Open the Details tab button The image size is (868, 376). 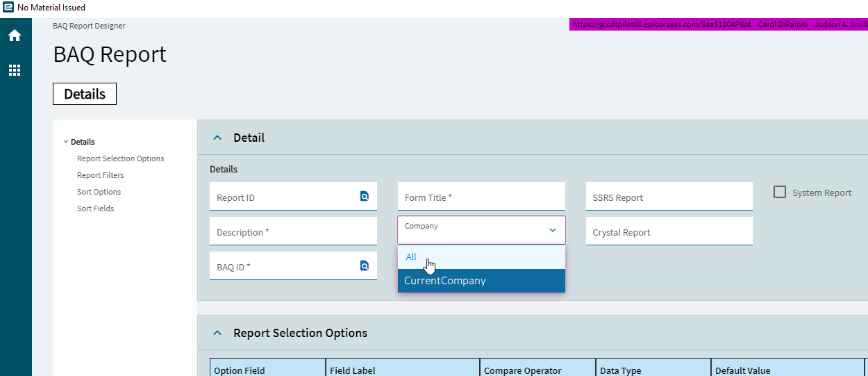coord(85,94)
